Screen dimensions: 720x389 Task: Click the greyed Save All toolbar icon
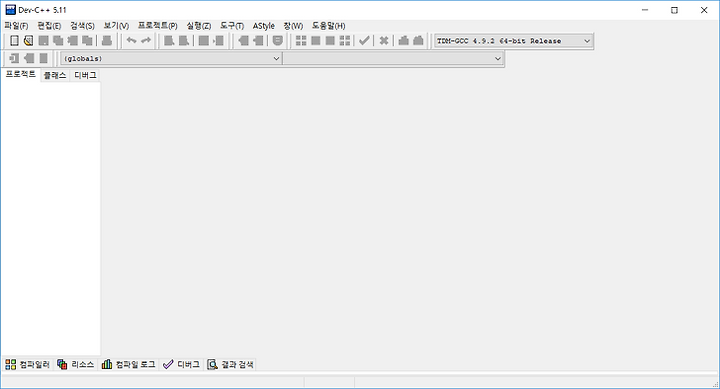pyautogui.click(x=58, y=41)
